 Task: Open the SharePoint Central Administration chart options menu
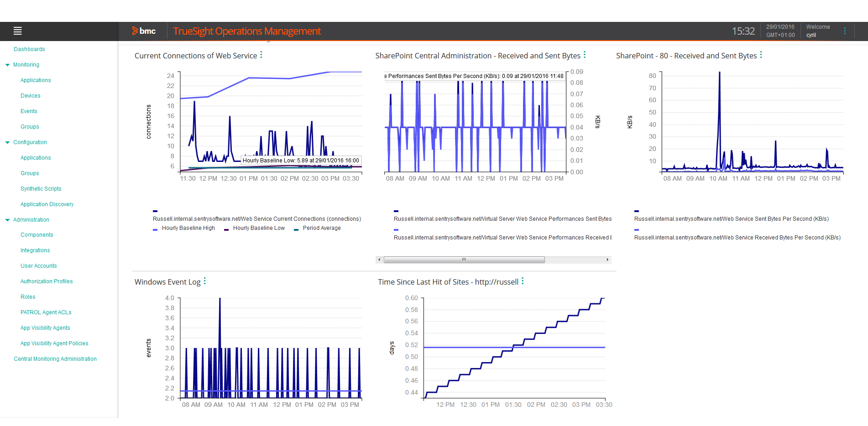pos(585,55)
